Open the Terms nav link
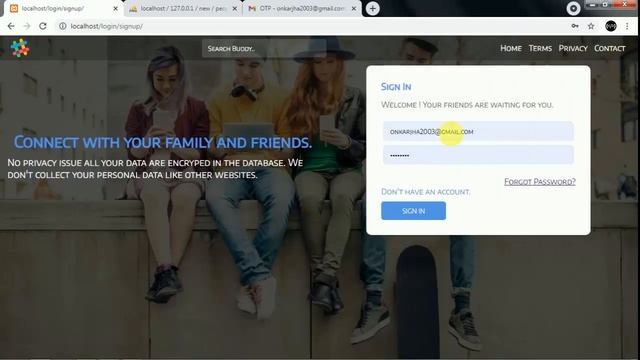The image size is (640, 360). (540, 48)
